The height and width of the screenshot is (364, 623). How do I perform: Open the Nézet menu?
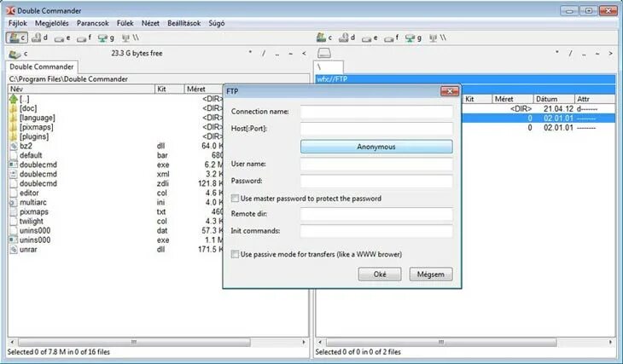tap(150, 23)
